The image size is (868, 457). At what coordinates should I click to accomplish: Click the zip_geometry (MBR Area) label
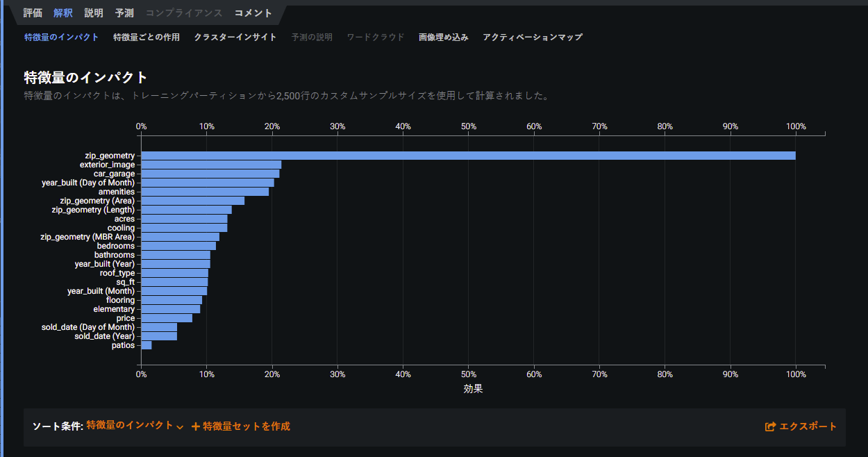tap(87, 237)
